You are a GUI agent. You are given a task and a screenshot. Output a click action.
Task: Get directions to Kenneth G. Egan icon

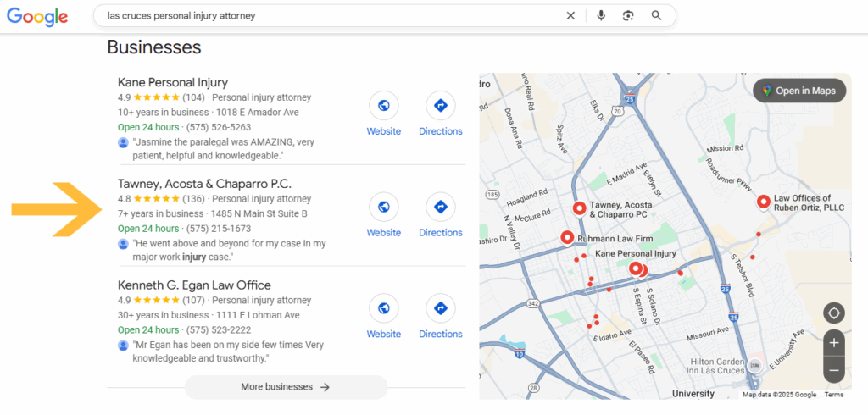[441, 308]
